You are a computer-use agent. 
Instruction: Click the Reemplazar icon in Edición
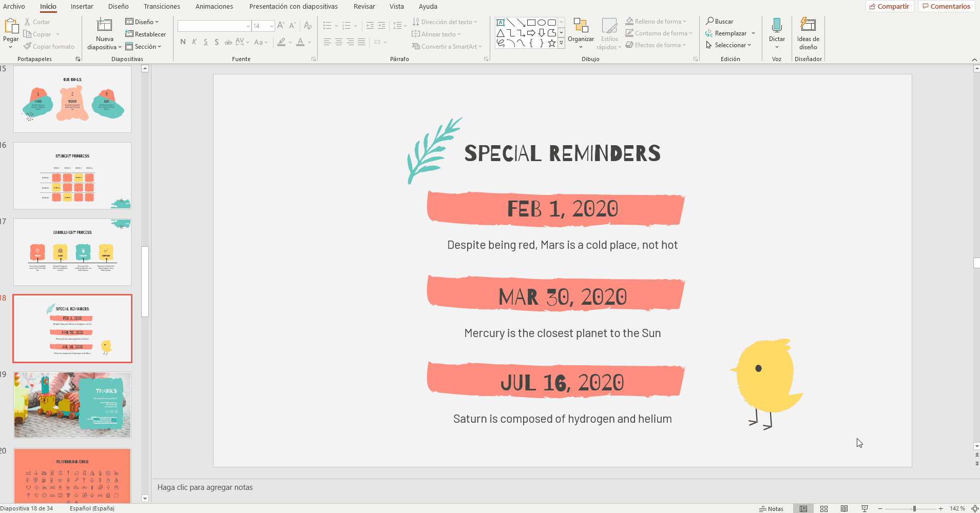(x=708, y=33)
